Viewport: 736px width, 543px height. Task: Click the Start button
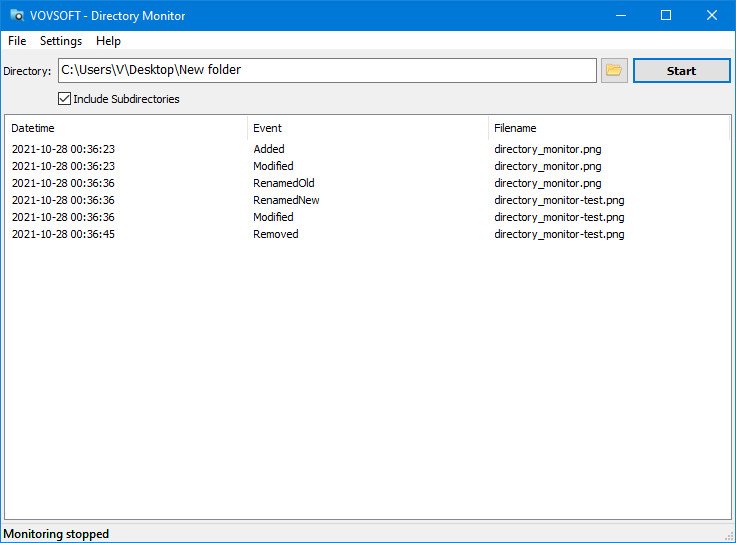tap(682, 70)
